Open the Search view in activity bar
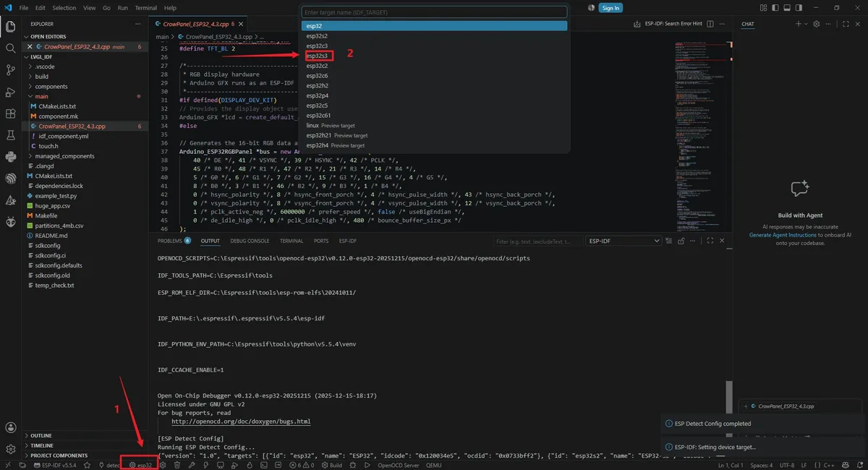Image resolution: width=868 pixels, height=470 pixels. coord(11,48)
